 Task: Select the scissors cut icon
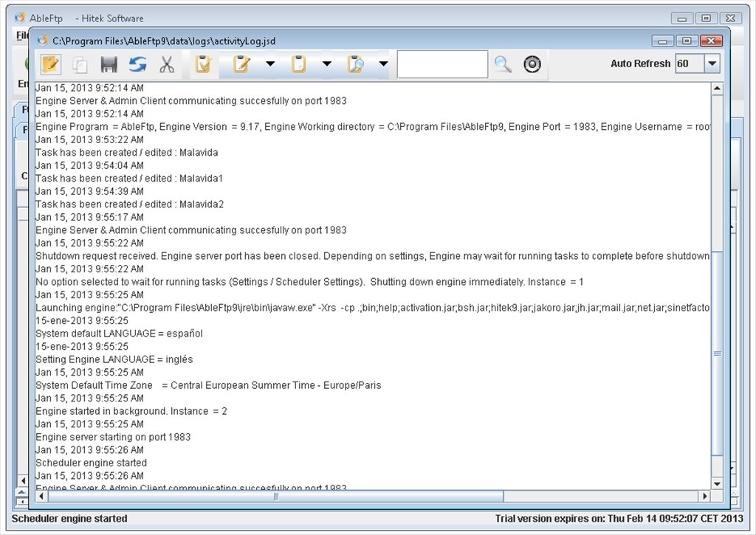click(x=167, y=65)
